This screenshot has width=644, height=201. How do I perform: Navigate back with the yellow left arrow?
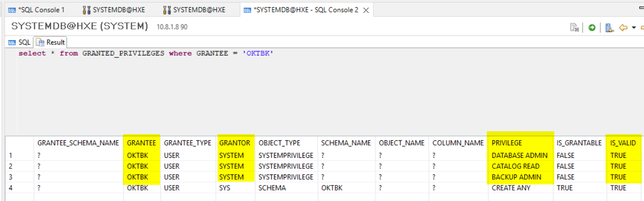point(624,27)
